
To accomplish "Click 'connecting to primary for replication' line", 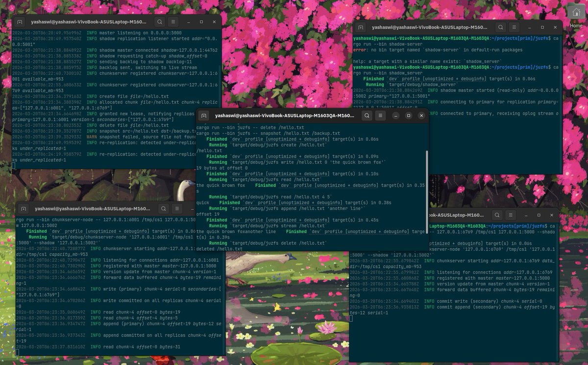I will tap(456, 104).
